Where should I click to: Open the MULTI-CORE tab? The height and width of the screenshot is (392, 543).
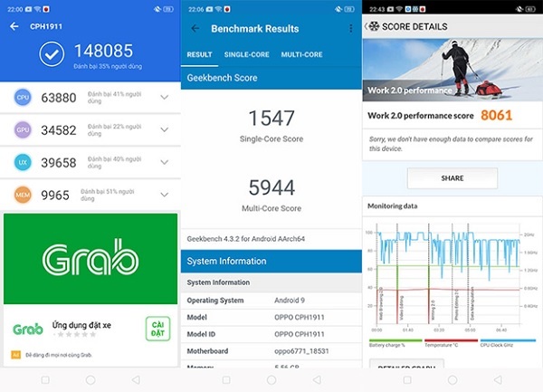(301, 54)
